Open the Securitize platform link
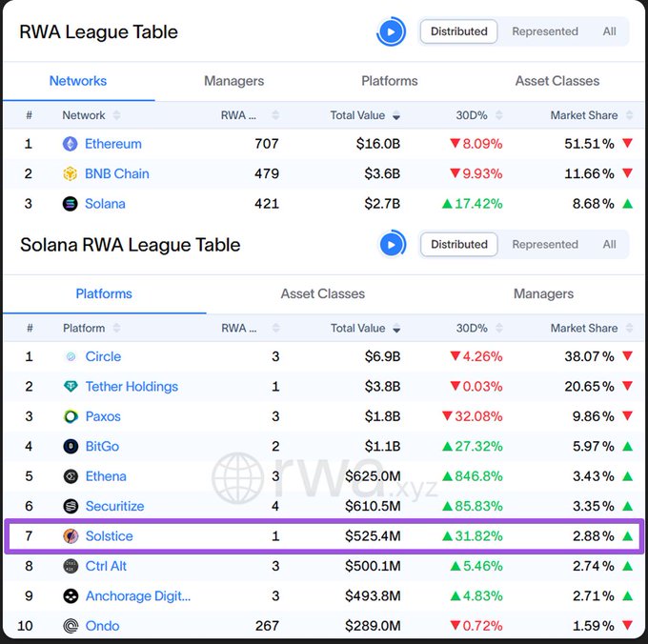This screenshot has width=648, height=644. pos(115,506)
